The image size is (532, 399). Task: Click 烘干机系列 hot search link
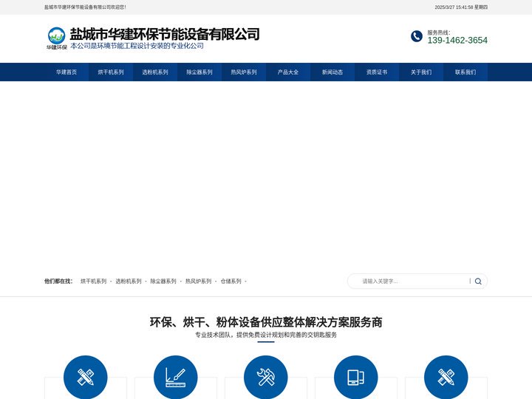coord(93,282)
